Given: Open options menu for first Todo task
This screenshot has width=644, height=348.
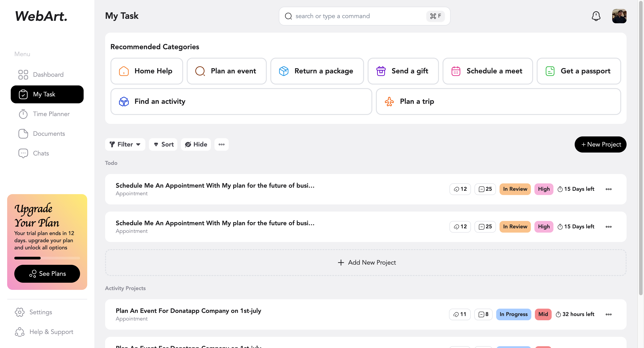Looking at the screenshot, I should 608,189.
